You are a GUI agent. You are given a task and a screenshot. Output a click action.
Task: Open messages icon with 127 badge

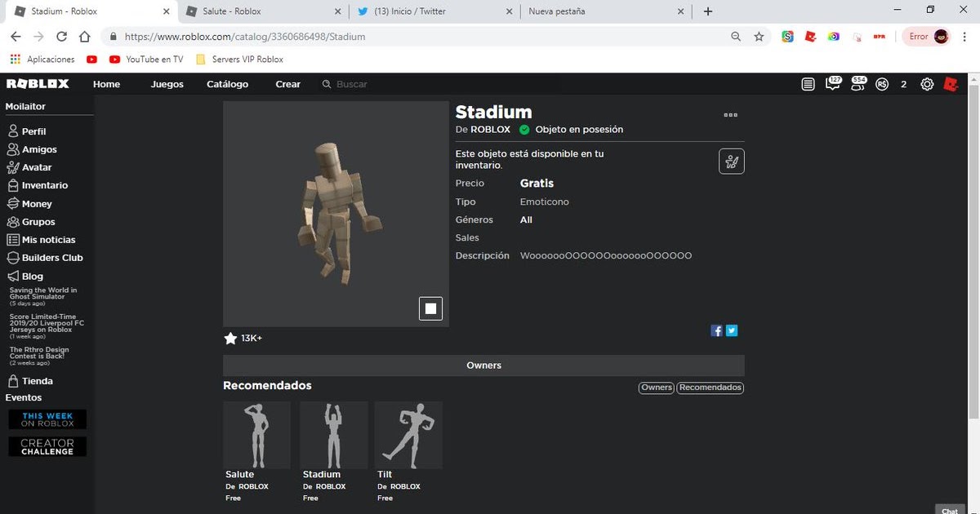833,83
